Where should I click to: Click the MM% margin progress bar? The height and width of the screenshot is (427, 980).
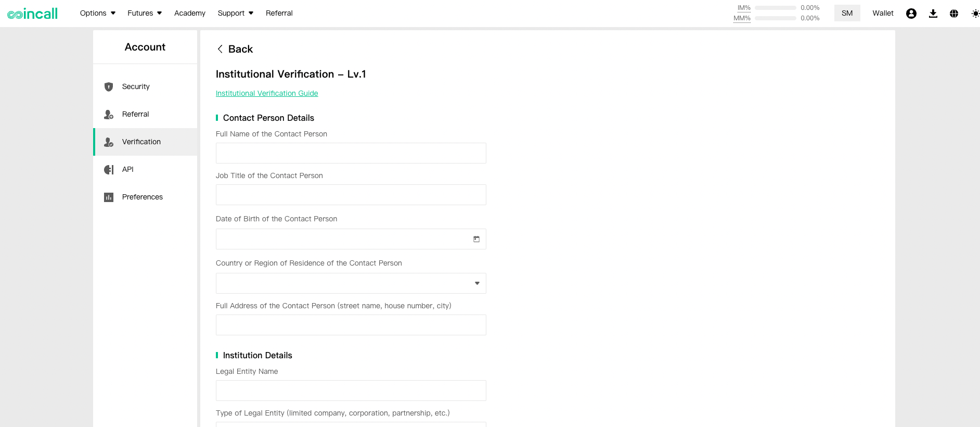[776, 18]
